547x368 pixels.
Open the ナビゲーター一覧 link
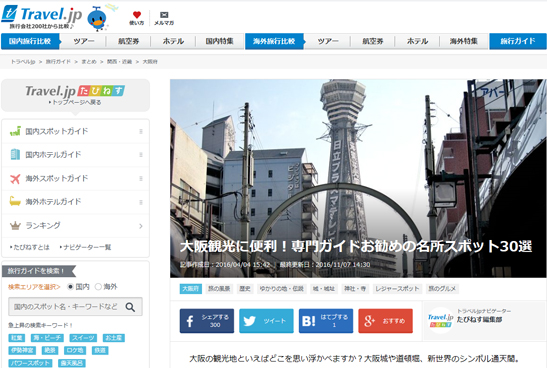[85, 247]
